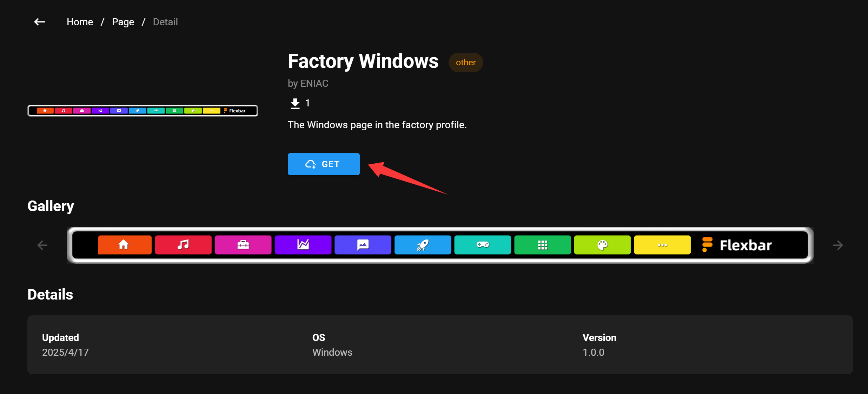This screenshot has width=868, height=394.
Task: Show next gallery image arrow
Action: point(838,245)
